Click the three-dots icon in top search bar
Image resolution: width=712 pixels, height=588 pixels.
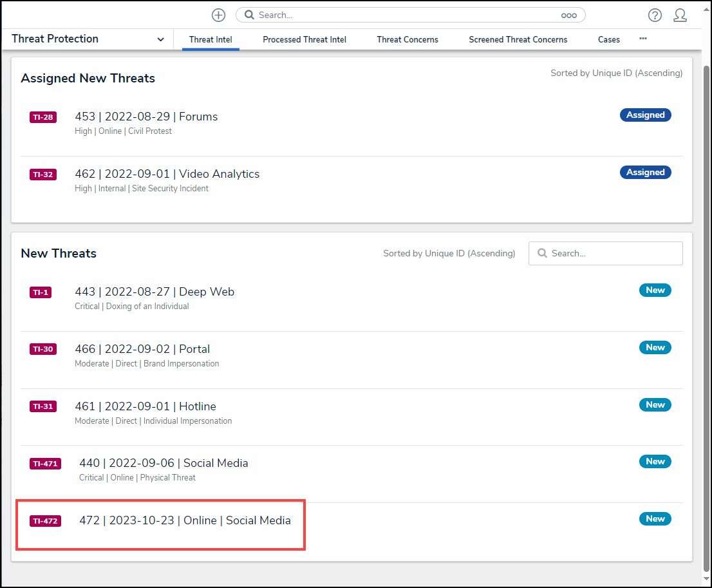(568, 15)
